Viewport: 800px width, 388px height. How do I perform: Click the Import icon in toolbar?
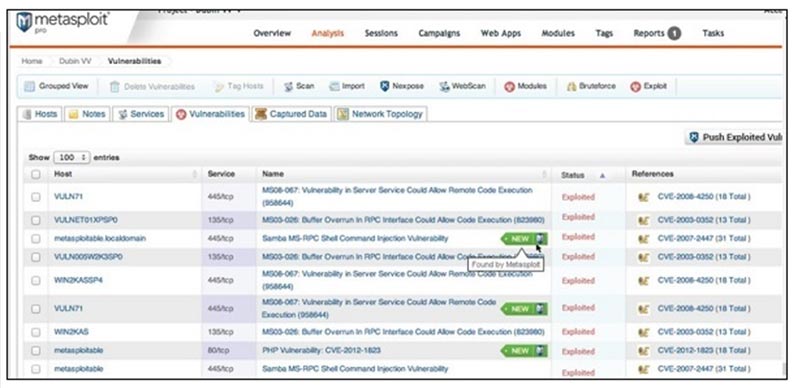point(334,86)
